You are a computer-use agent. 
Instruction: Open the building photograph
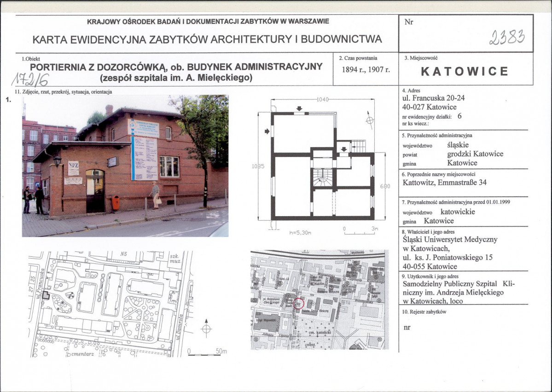pos(125,166)
